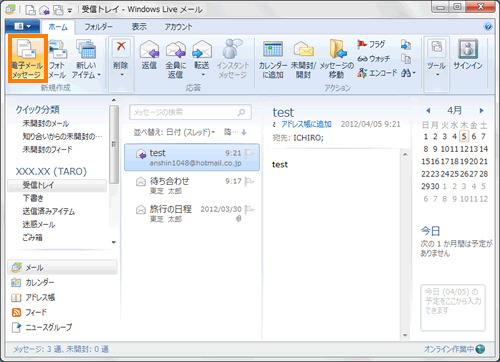
Task: Open 並べ替え: 日付 (スレッド) sort dropdown
Action: (x=174, y=132)
